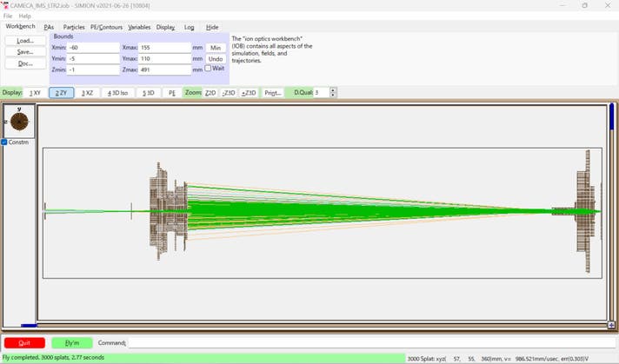Viewport: 619px width, 364px height.
Task: Enable the Wait checkbox
Action: pyautogui.click(x=208, y=69)
